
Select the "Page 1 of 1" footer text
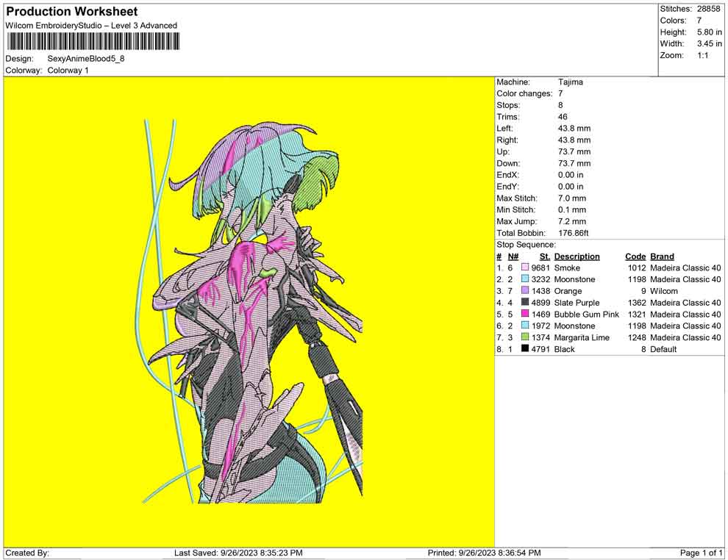pos(701,553)
